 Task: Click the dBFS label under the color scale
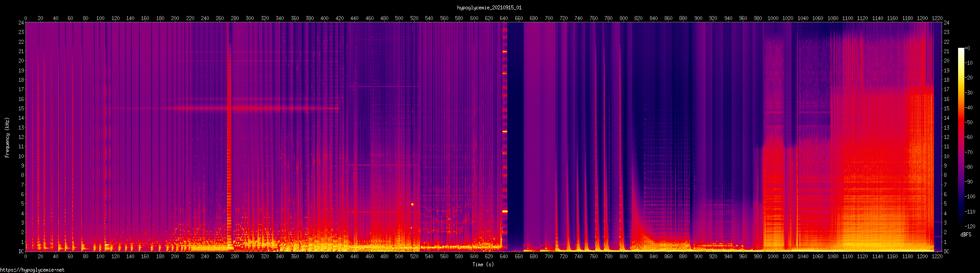coord(966,235)
